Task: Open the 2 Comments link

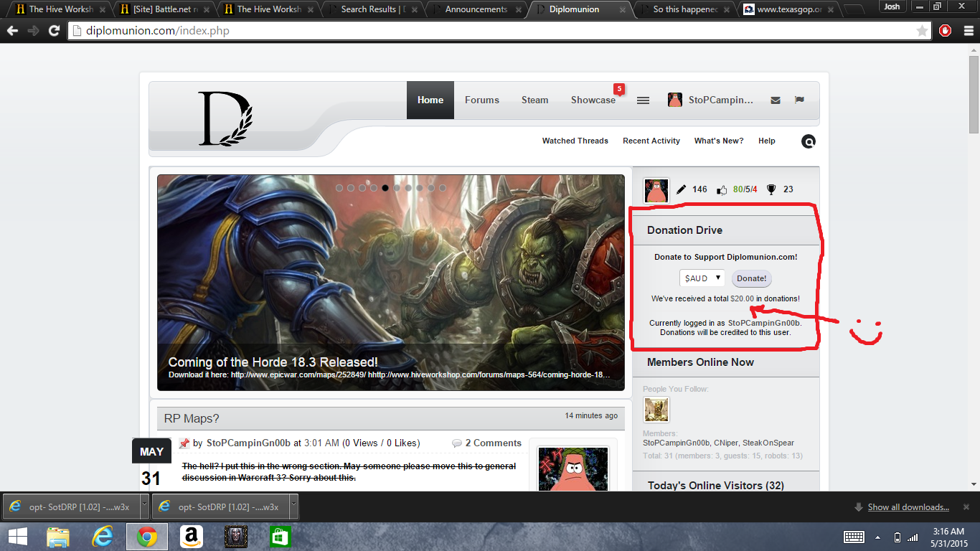Action: (494, 443)
